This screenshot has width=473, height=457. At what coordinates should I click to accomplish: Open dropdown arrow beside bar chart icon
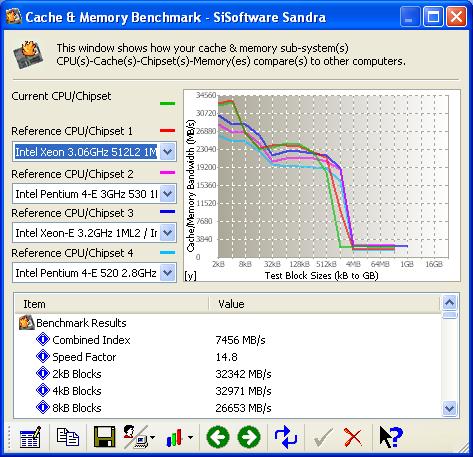190,437
